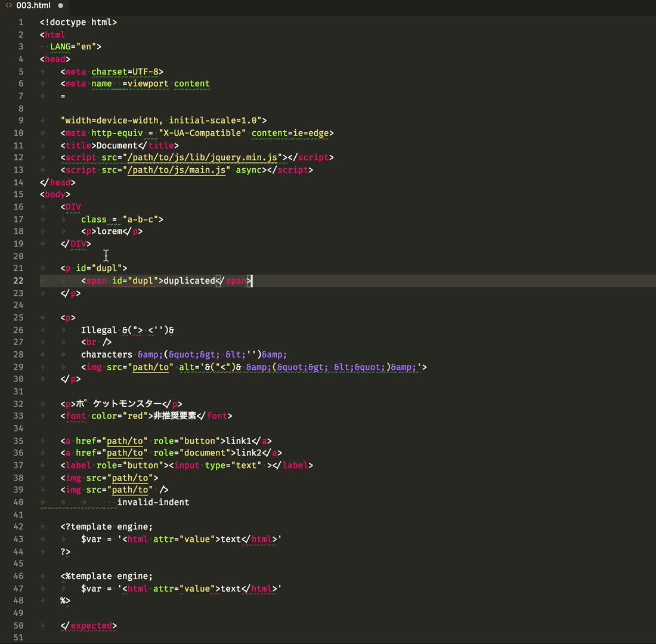
Task: Click the unsaved dot on 003.html tab
Action: click(x=61, y=5)
